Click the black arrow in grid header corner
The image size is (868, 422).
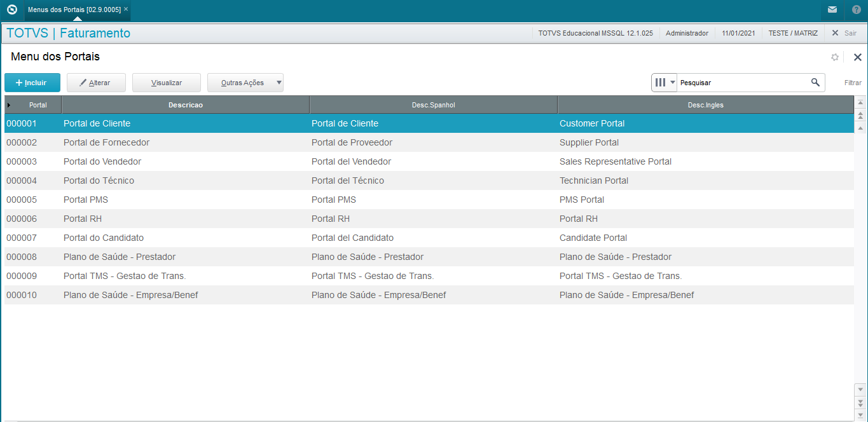(8, 105)
